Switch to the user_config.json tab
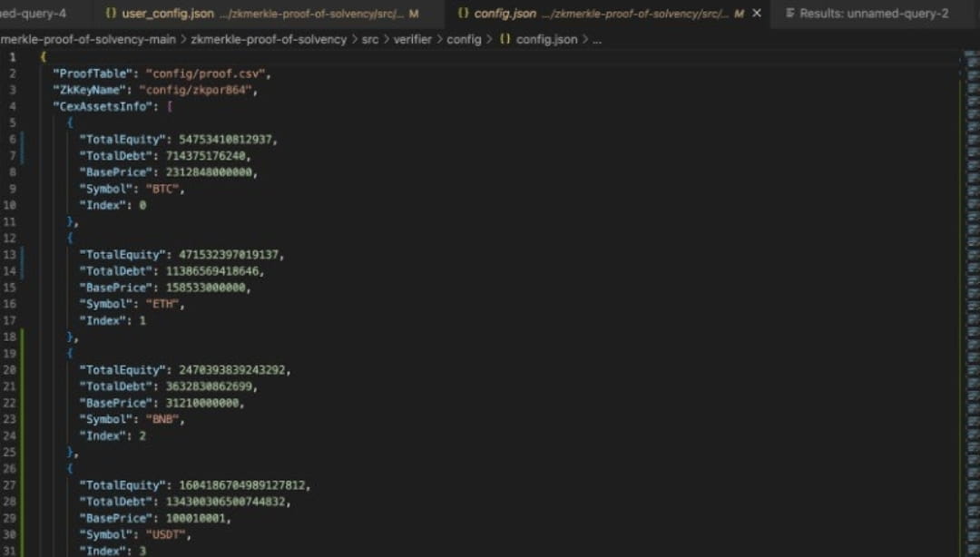Image resolution: width=980 pixels, height=557 pixels. pyautogui.click(x=262, y=13)
